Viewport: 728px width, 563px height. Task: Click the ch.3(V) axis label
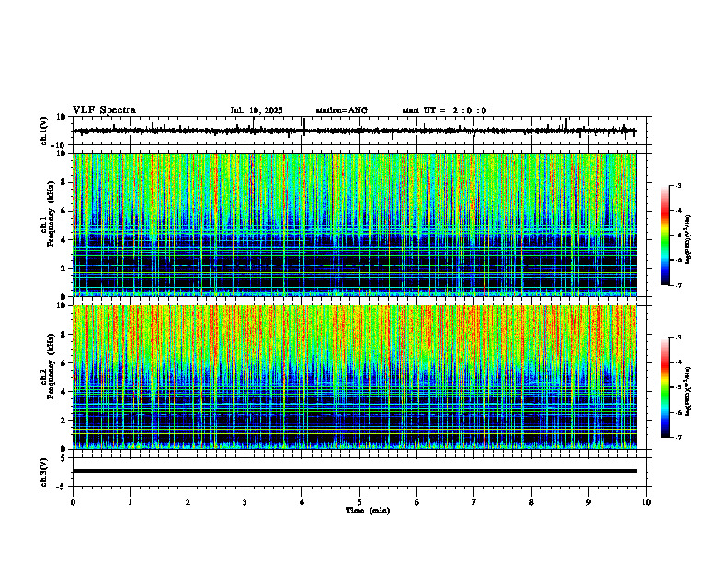coord(43,472)
